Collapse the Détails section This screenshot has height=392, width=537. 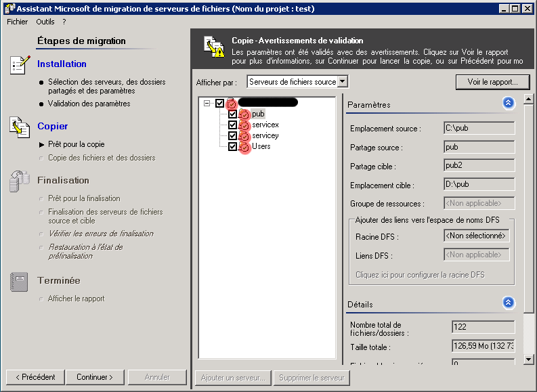[x=509, y=303]
